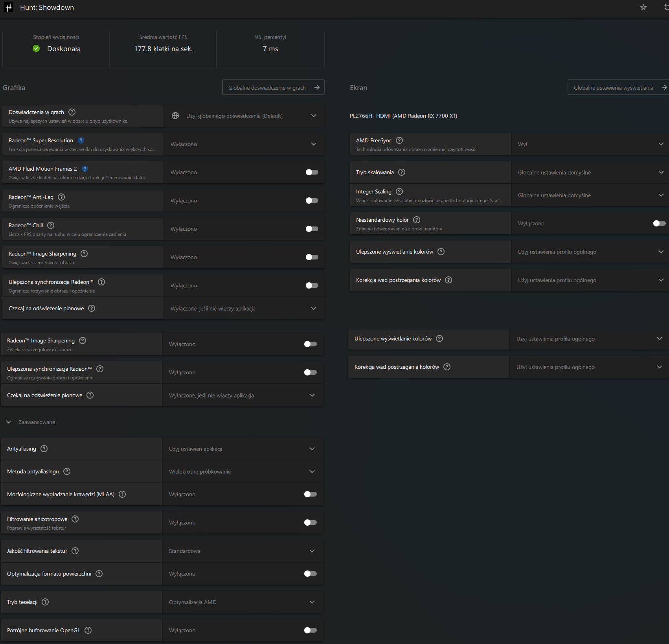
Task: Open the Jakość filtrowania tekstur dropdown
Action: [x=243, y=551]
